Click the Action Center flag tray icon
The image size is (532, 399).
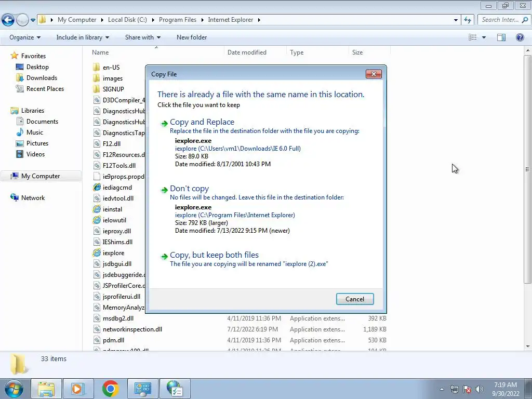click(467, 389)
